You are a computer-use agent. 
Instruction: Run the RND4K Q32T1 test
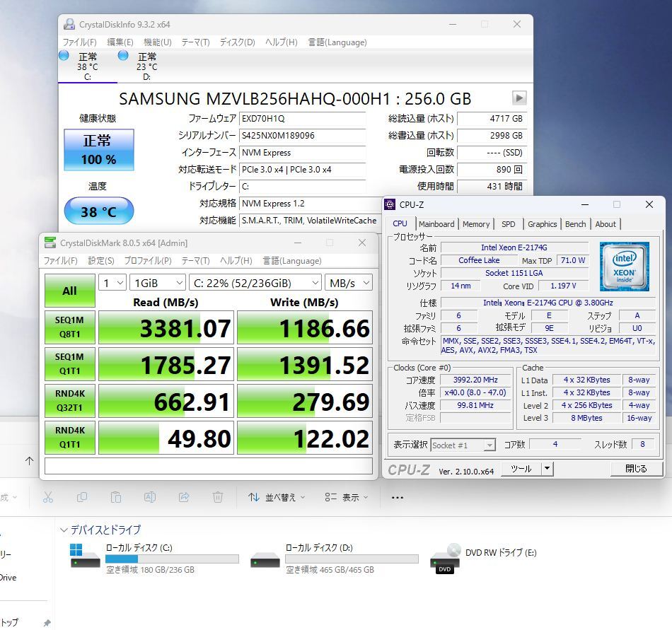click(x=69, y=401)
